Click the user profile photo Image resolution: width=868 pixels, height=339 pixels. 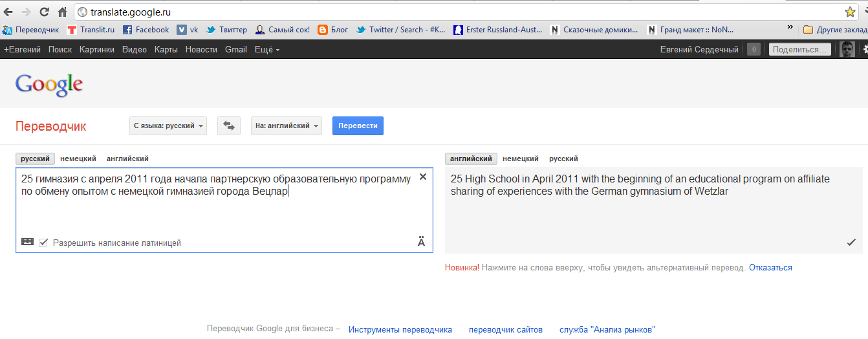847,49
